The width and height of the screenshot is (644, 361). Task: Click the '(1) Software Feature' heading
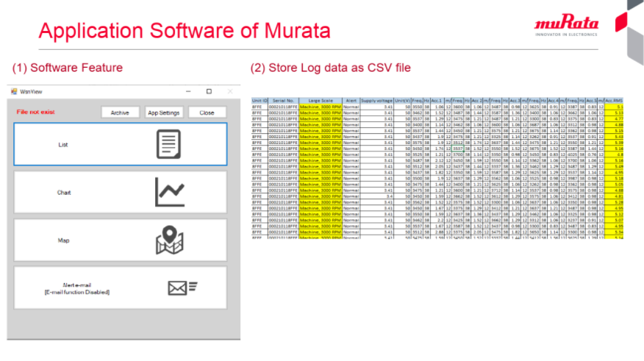[x=68, y=68]
